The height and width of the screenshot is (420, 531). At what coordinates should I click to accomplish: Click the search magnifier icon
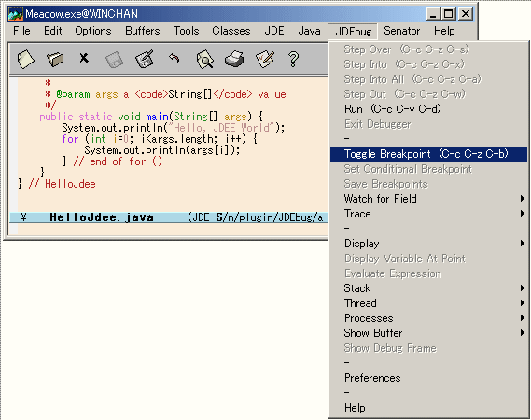coord(205,60)
